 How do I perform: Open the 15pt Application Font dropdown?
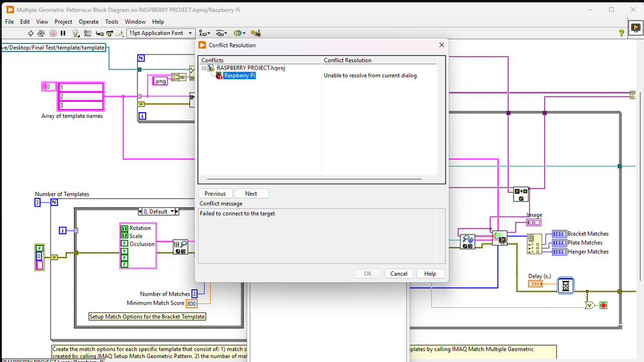[161, 33]
